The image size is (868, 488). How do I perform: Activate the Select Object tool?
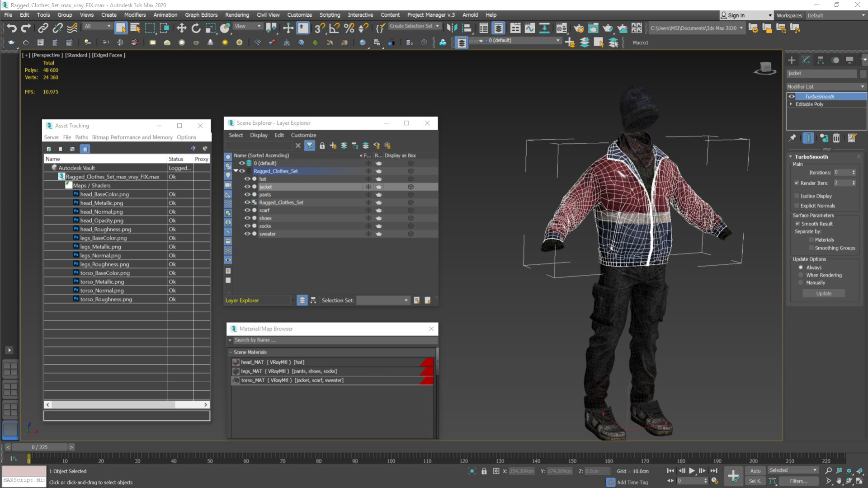[x=121, y=28]
